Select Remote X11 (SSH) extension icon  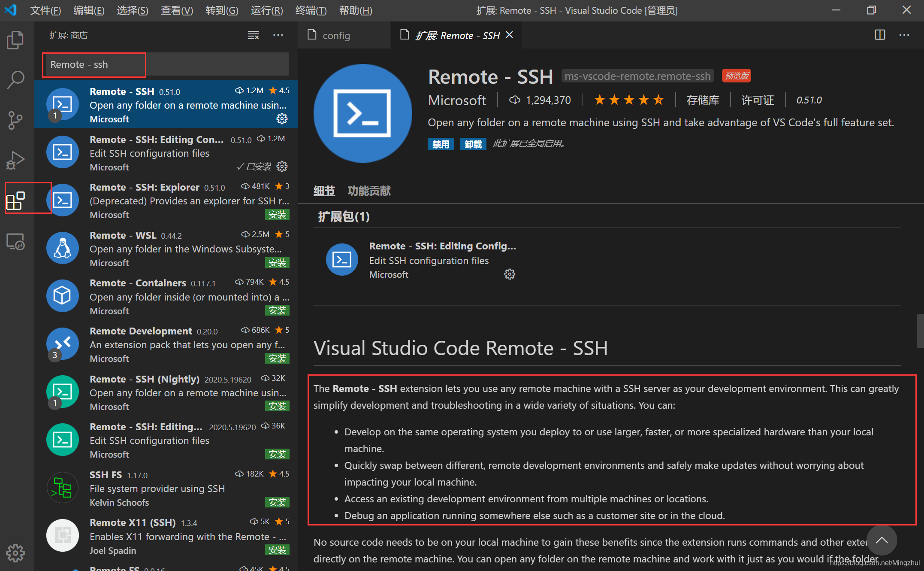pos(62,535)
